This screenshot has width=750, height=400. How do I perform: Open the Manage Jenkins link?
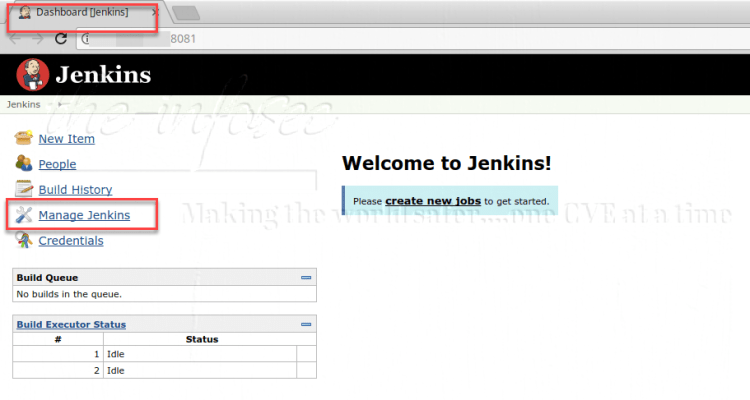[84, 215]
